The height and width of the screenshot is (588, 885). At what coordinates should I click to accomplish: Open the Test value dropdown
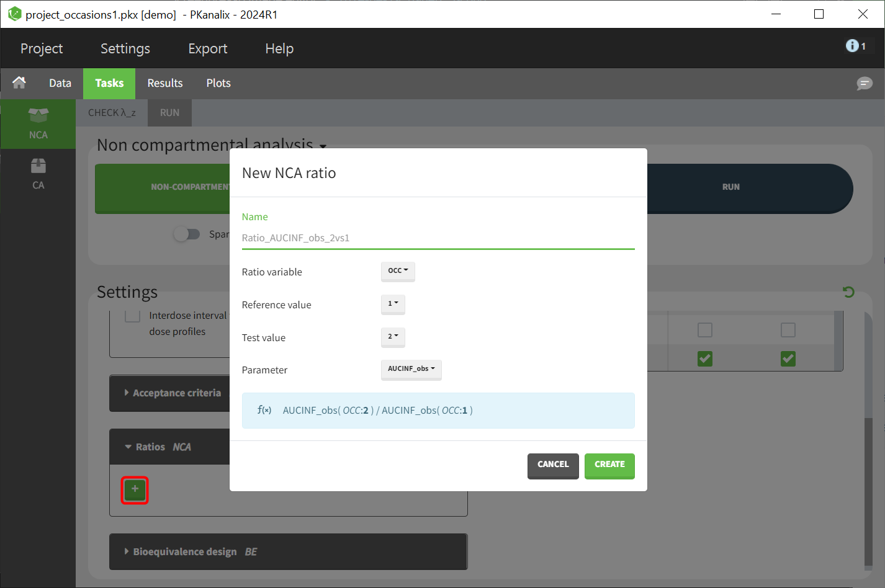(x=393, y=337)
